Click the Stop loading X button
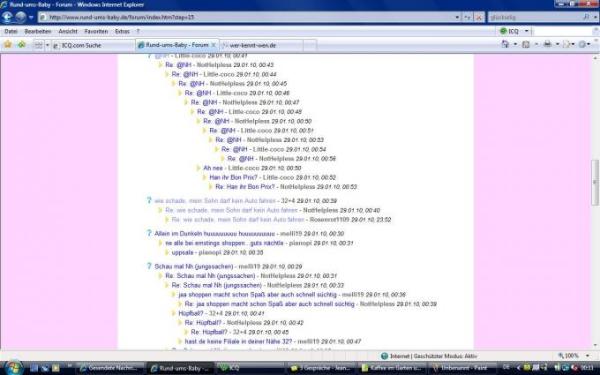This screenshot has width=600, height=375. 479,17
